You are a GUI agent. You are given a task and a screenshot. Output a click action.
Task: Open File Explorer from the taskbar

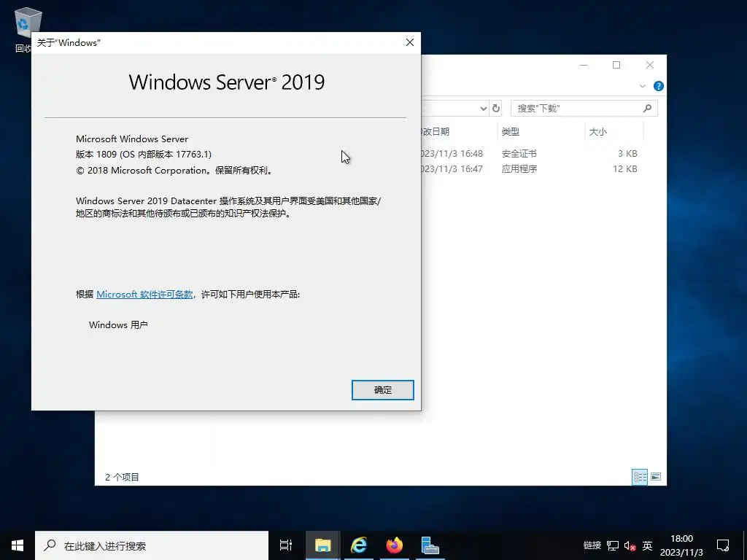pyautogui.click(x=322, y=545)
